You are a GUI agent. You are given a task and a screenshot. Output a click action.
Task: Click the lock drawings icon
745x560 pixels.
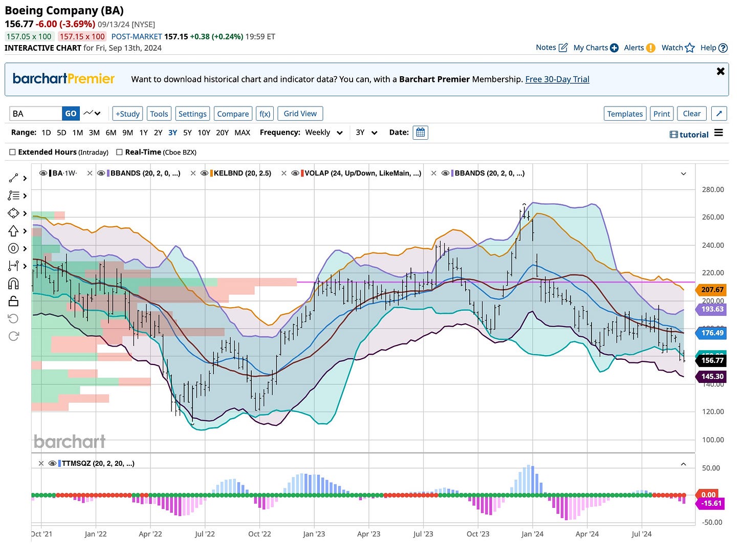tap(14, 301)
